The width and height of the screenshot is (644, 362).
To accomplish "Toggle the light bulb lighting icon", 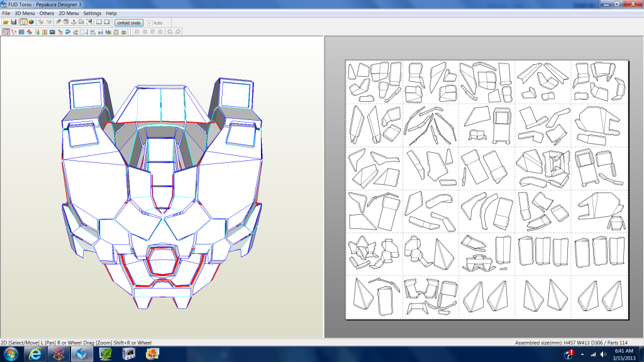I will (x=23, y=22).
